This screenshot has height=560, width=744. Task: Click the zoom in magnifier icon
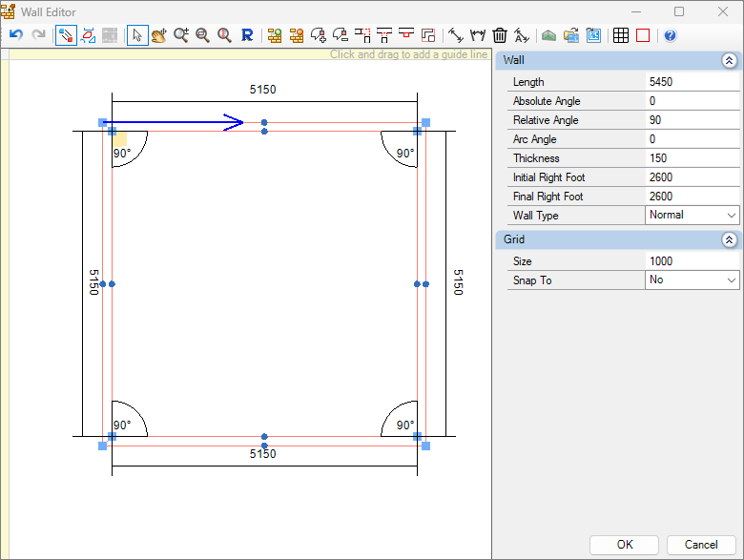(181, 35)
